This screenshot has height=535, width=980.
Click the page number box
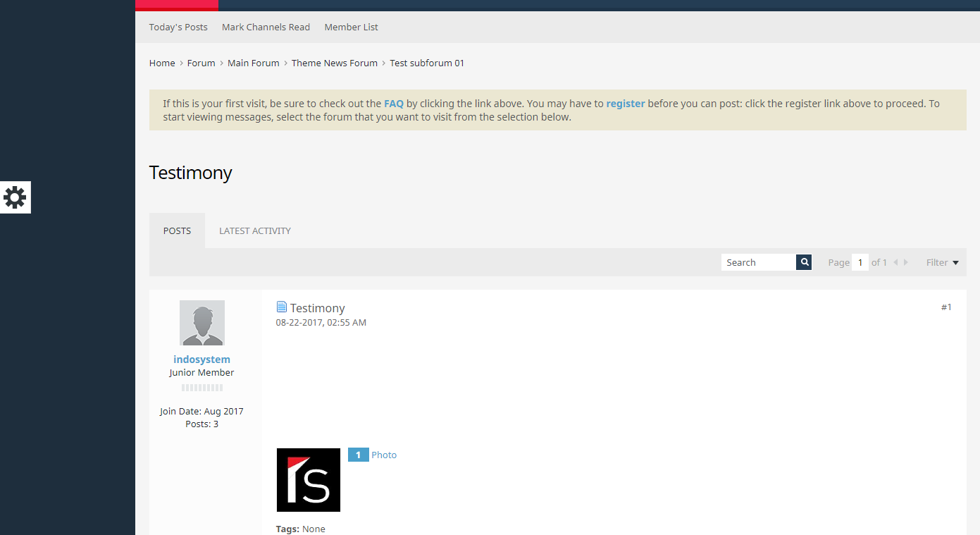click(x=860, y=262)
